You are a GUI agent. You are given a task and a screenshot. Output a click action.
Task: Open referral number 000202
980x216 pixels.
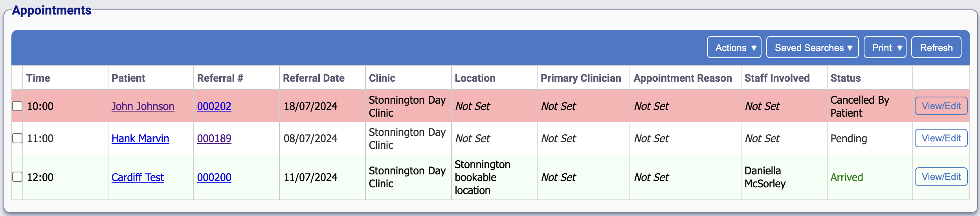(214, 106)
